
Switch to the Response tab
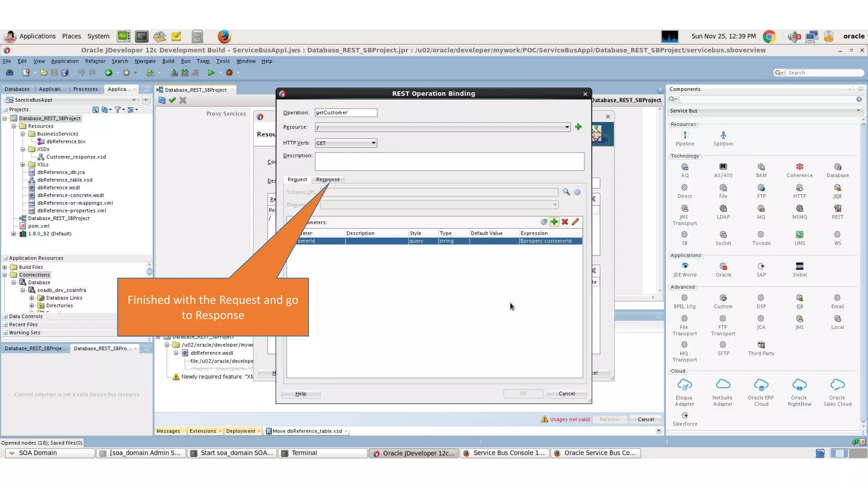(x=328, y=180)
